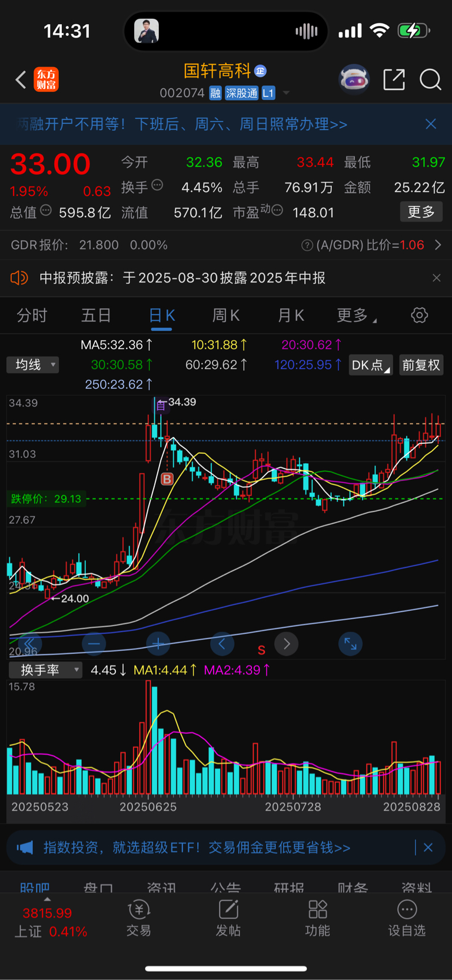Open the search magnifier icon
This screenshot has height=980, width=452.
[x=430, y=79]
